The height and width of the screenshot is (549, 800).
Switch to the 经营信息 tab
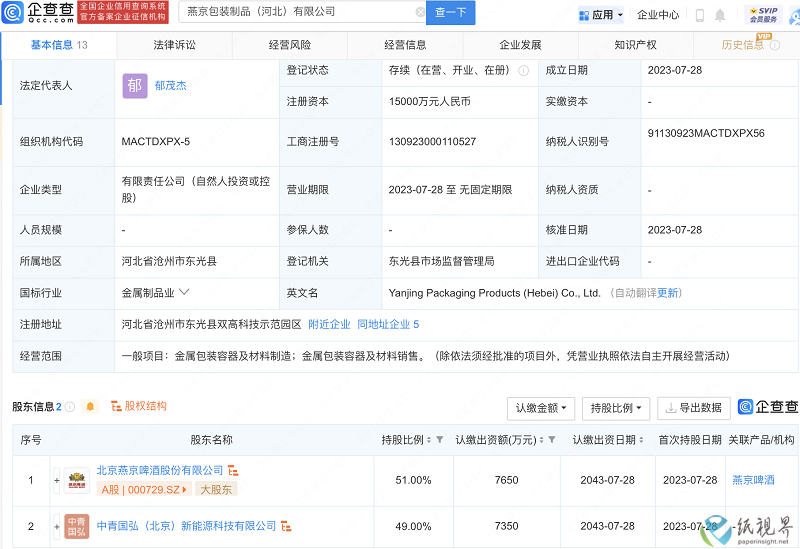click(x=405, y=45)
